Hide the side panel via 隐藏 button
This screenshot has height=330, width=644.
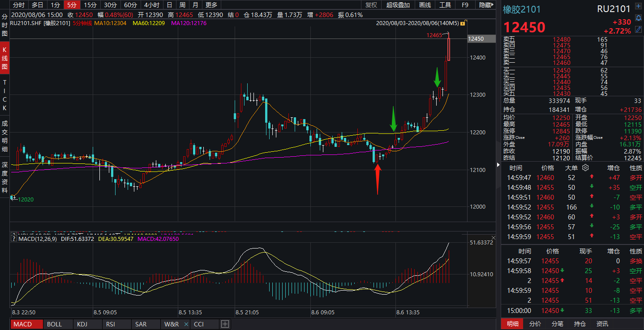click(485, 5)
